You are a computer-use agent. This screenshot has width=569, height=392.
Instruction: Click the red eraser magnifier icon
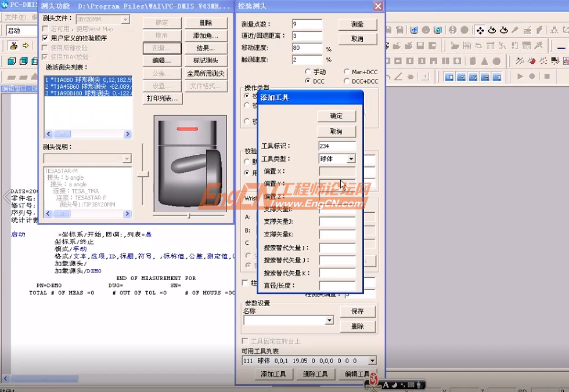click(x=532, y=61)
